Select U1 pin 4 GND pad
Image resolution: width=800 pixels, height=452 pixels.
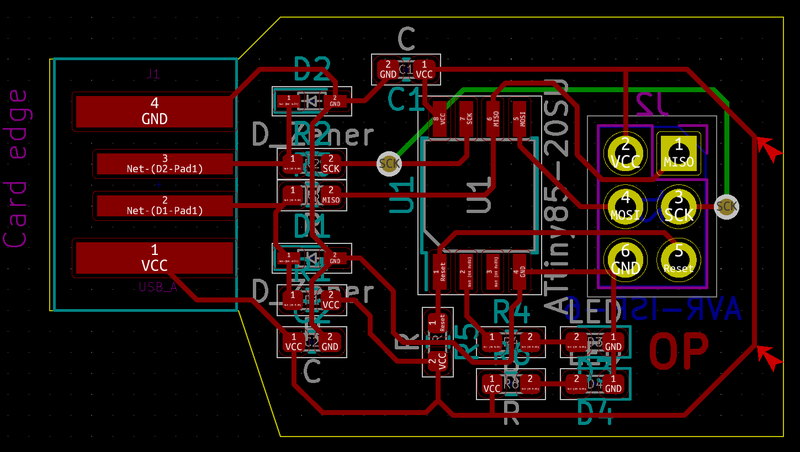[x=518, y=267]
